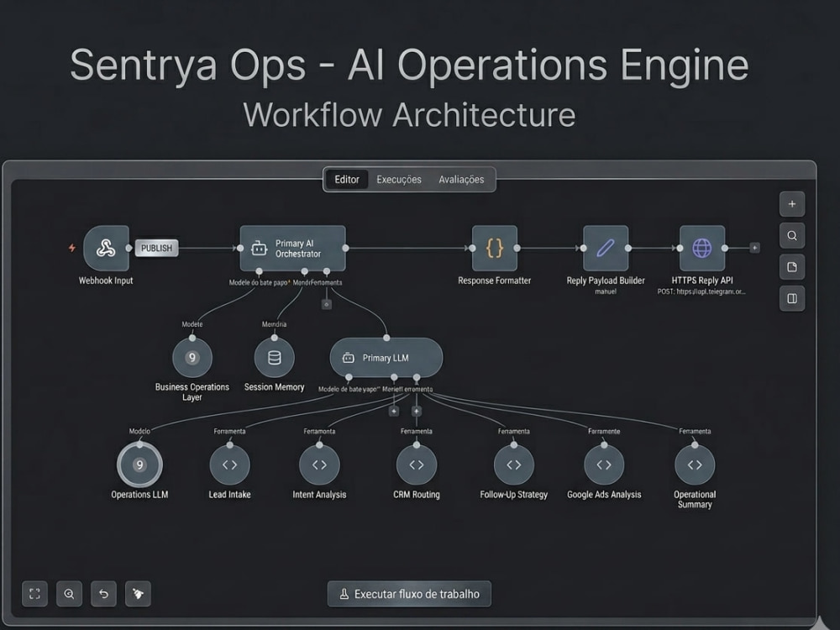Viewport: 840px width, 630px height.
Task: Switch to the Editor tab
Action: click(x=347, y=180)
